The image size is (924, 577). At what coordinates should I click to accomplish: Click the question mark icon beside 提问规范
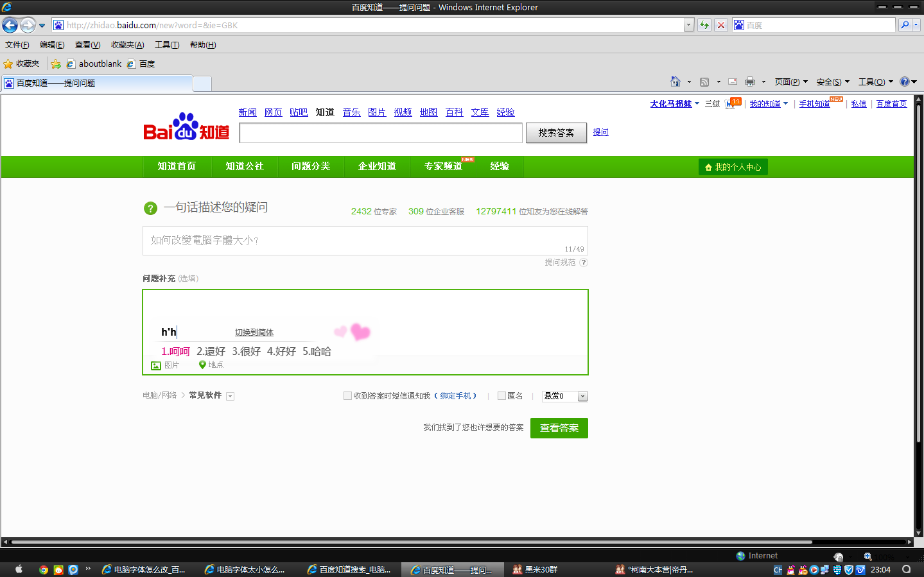click(x=583, y=262)
